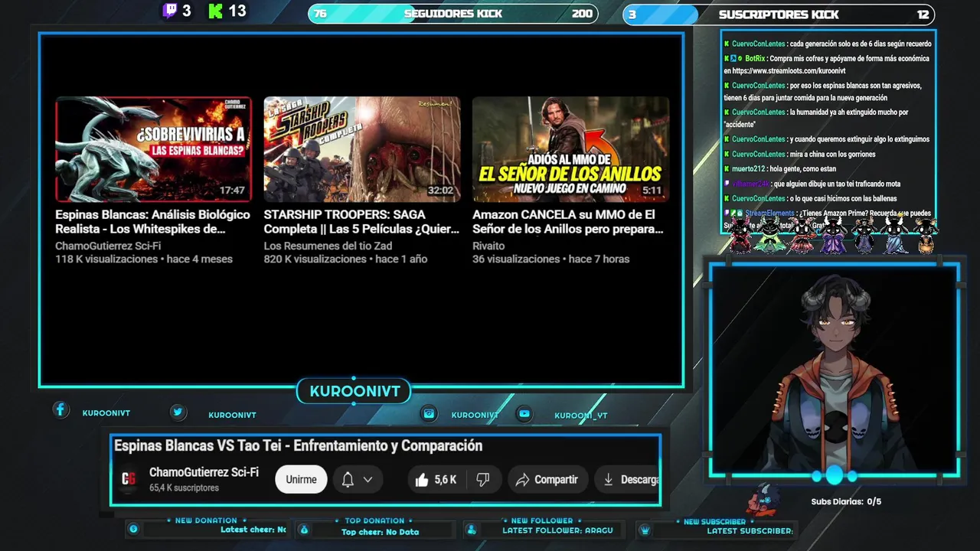Click '820 K visualizaciones • hace 1 año'
Viewport: 980px width, 551px height.
tap(346, 259)
